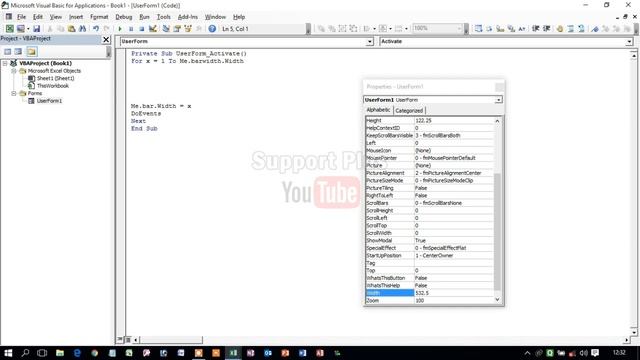Viewport: 640px width, 360px height.
Task: Click the Paste clipboard icon in the toolbar
Action: [71, 29]
